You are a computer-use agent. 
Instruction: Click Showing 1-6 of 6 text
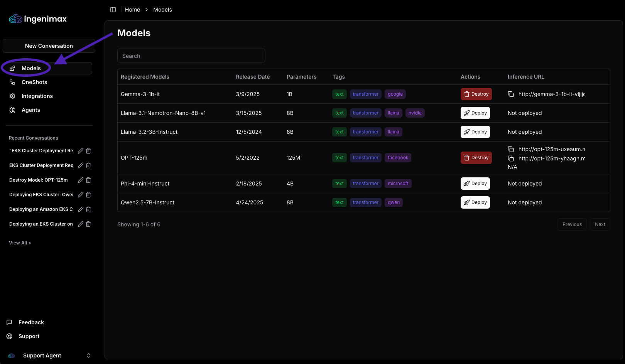coord(139,224)
